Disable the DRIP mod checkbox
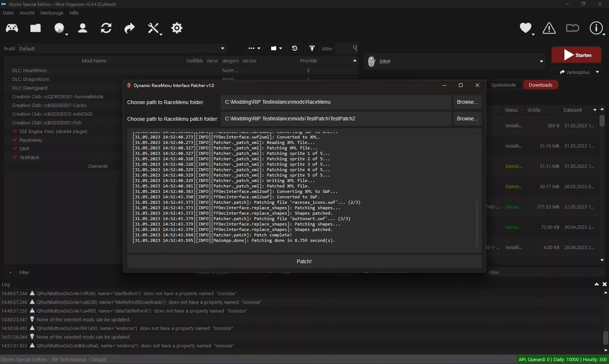 pos(15,149)
